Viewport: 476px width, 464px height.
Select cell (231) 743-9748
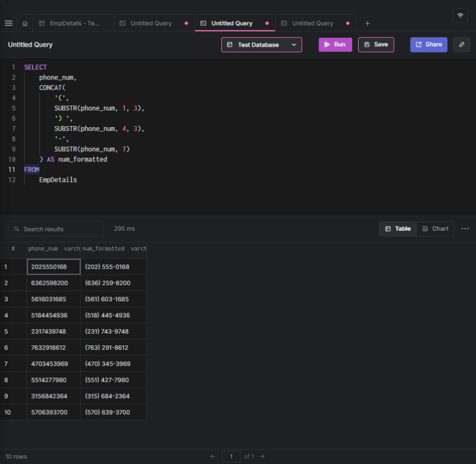pyautogui.click(x=114, y=331)
